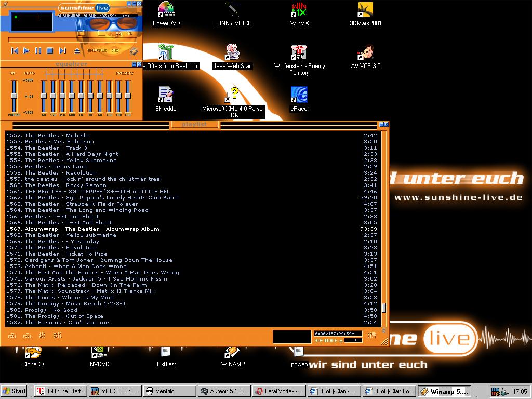The image size is (532, 399).
Task: Start playback with Winamp's play button
Action: (x=26, y=50)
